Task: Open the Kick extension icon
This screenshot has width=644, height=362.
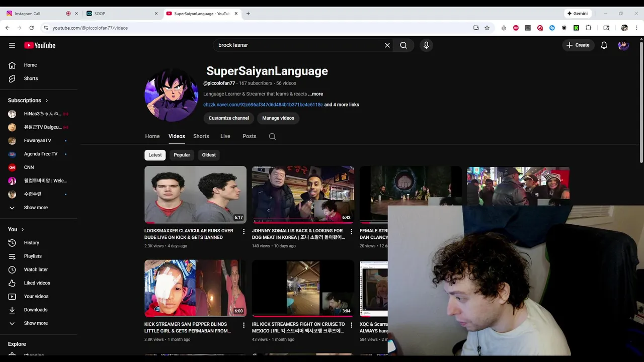Action: pos(576,28)
